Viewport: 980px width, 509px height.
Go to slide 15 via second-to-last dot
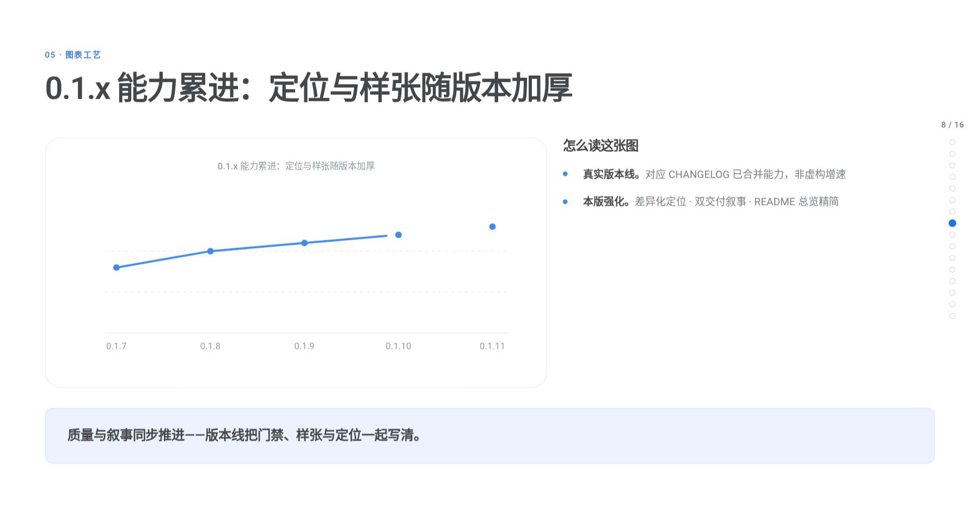coord(952,304)
